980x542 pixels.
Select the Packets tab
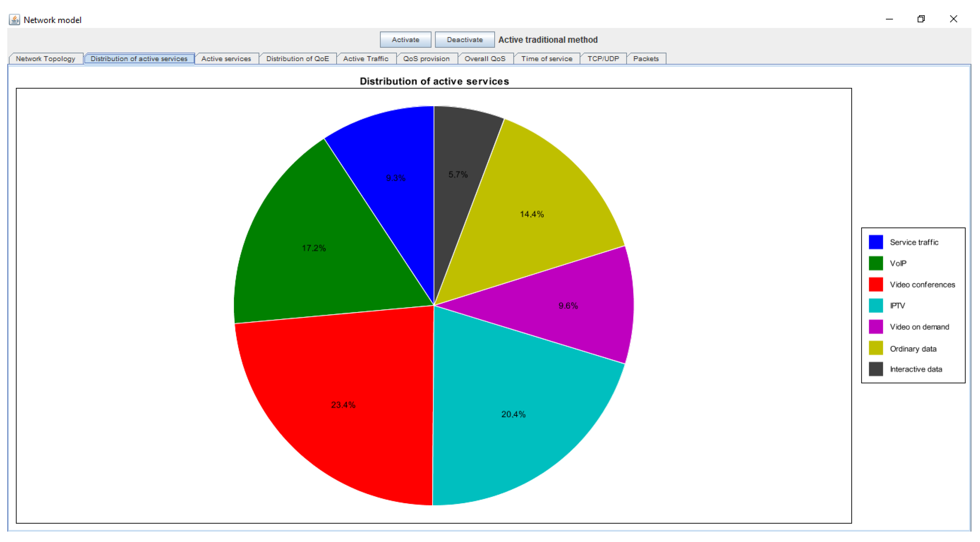click(x=646, y=58)
